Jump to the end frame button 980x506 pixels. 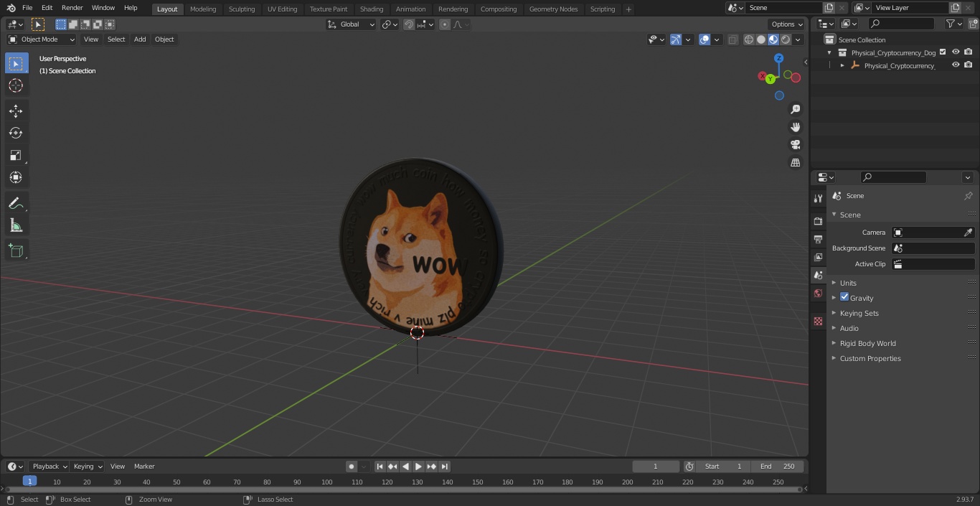[x=445, y=467]
